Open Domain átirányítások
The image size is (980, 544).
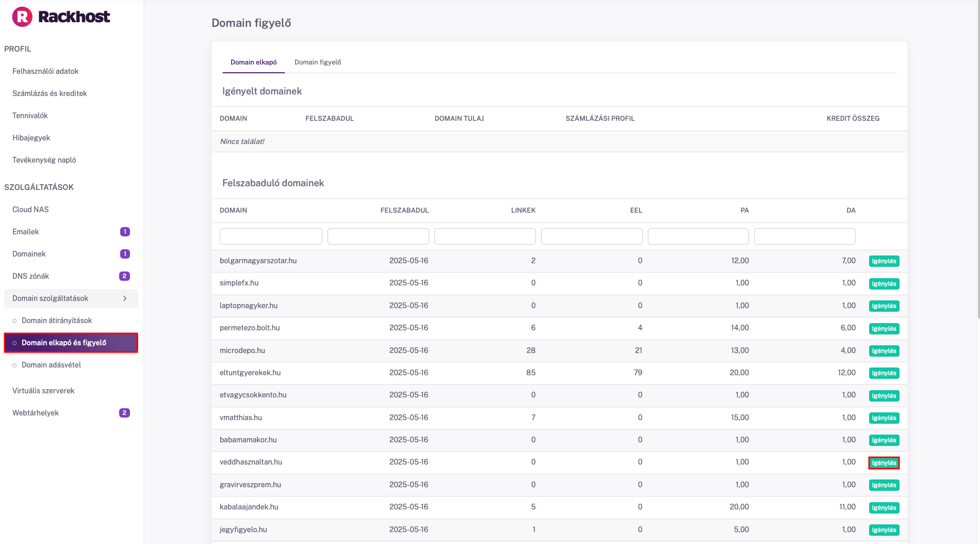pos(57,321)
